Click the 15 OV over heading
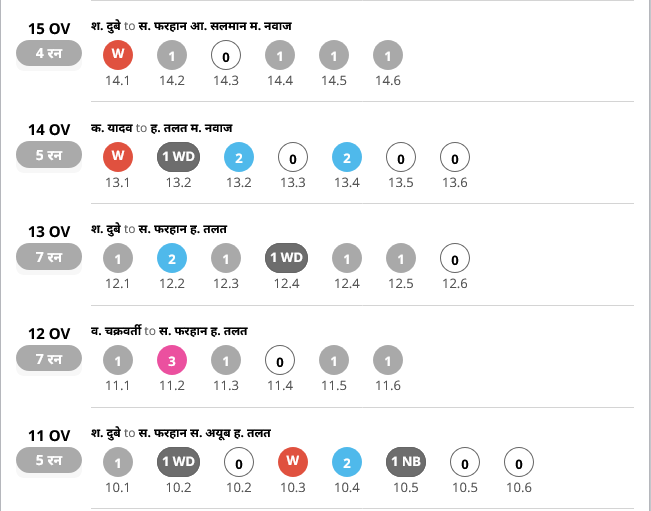The image size is (651, 511). [x=50, y=28]
